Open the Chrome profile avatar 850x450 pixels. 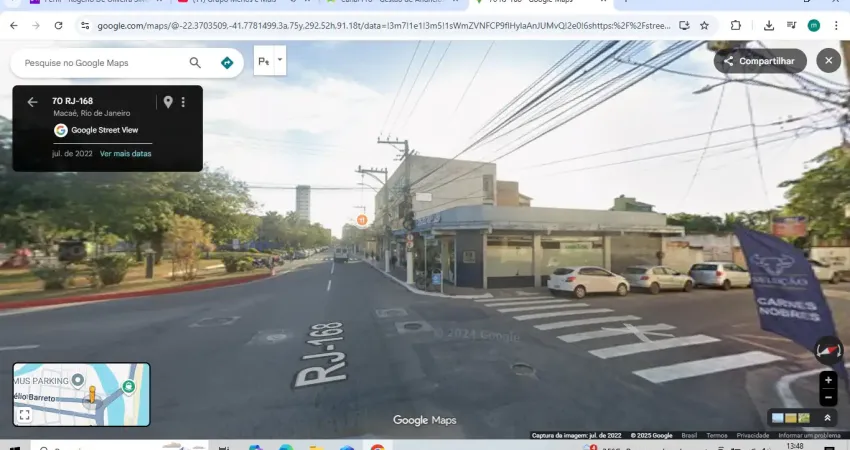click(814, 25)
